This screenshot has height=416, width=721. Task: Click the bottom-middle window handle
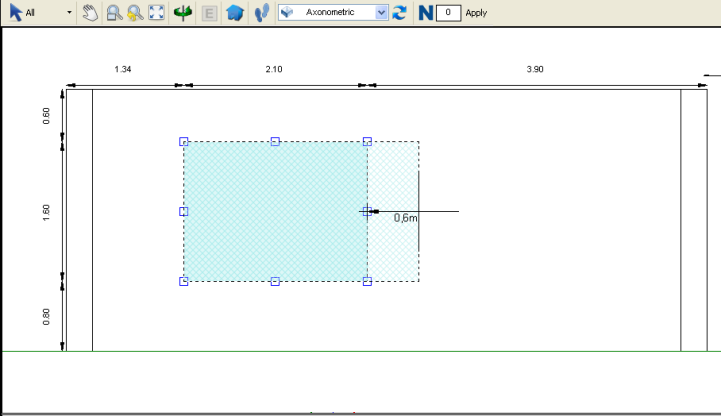(x=275, y=281)
